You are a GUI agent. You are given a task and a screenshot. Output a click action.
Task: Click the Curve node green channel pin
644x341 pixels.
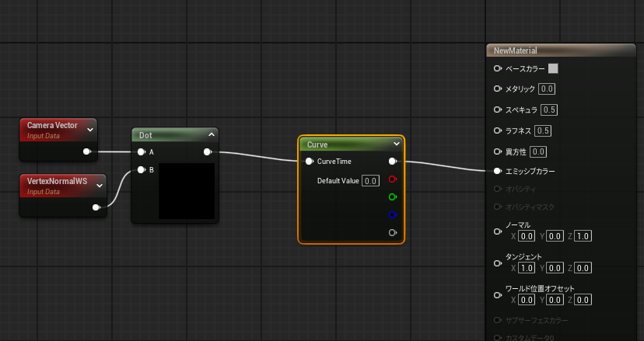[393, 197]
